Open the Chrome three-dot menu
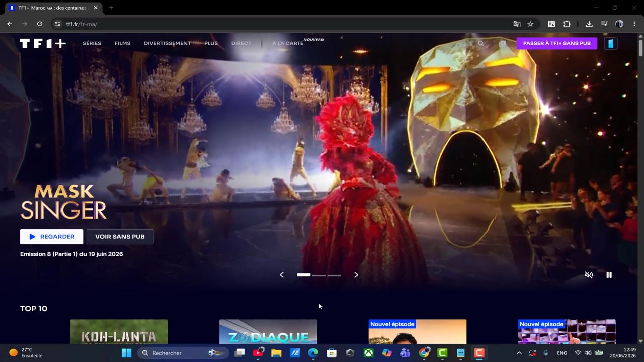 point(634,24)
